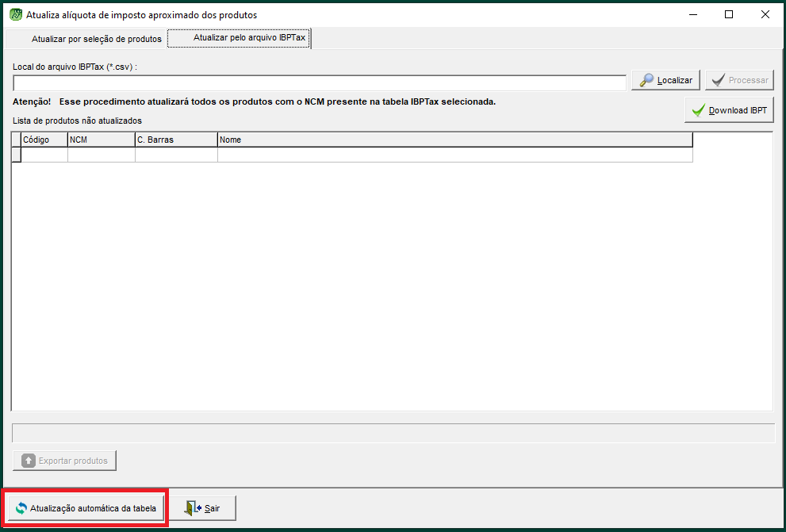Click the Código column header

click(44, 140)
